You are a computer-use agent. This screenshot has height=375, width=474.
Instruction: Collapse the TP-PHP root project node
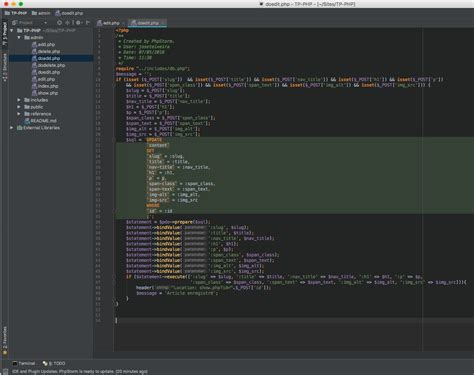click(12, 30)
